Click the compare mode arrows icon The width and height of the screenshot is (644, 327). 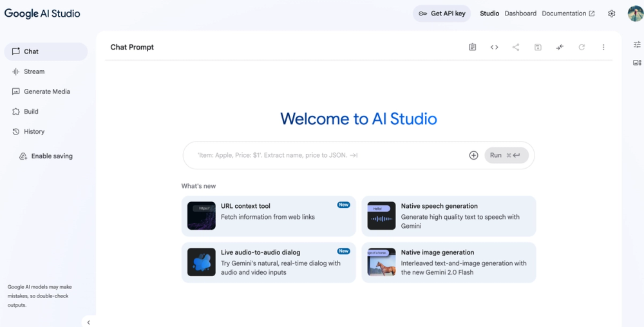point(560,47)
